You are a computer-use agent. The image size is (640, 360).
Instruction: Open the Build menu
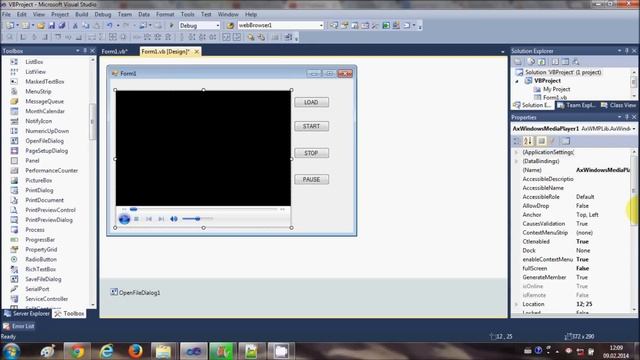[82, 14]
